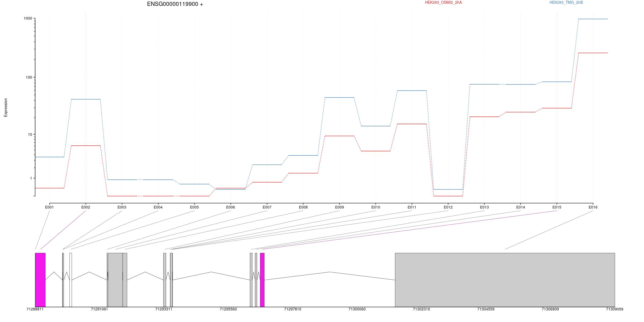The height and width of the screenshot is (322, 644).
Task: Select the HEK293_OSMI2_2hA legend label
Action: click(443, 2)
